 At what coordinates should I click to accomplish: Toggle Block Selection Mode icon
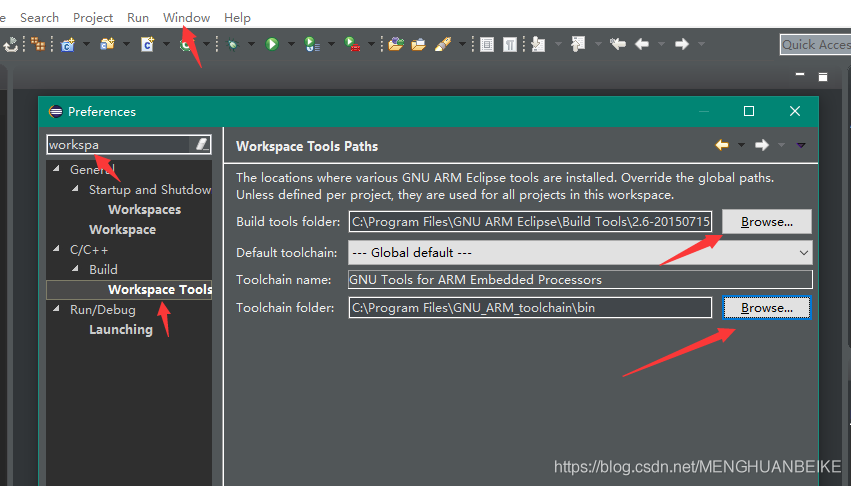(x=487, y=44)
